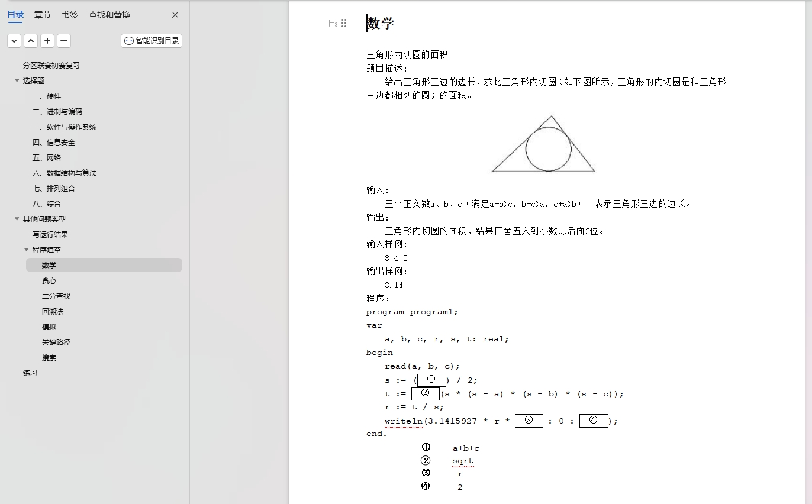Click the upward chevron outline button
The width and height of the screenshot is (812, 504).
pos(31,41)
